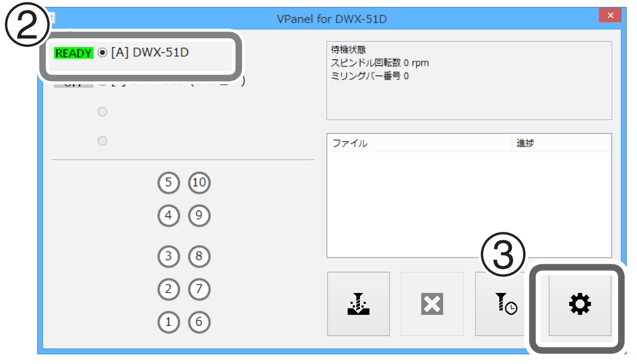Select milling bur number 7 circle

pos(199,289)
